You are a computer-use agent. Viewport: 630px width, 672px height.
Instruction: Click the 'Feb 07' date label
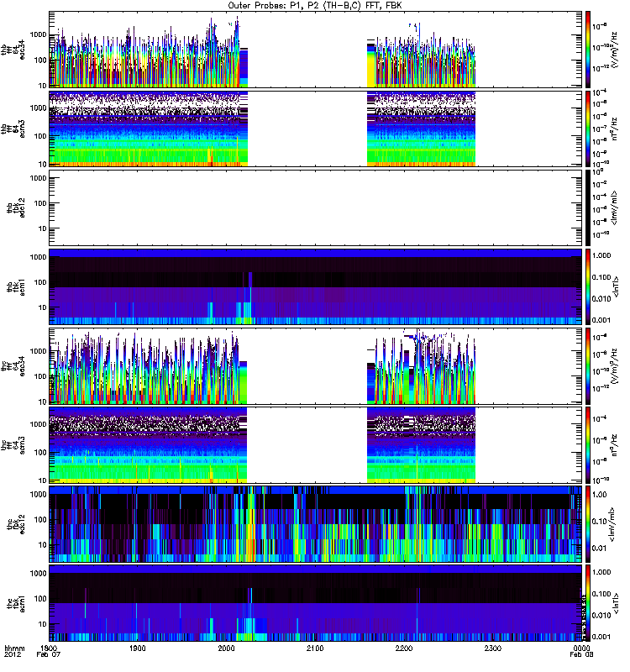[49, 655]
